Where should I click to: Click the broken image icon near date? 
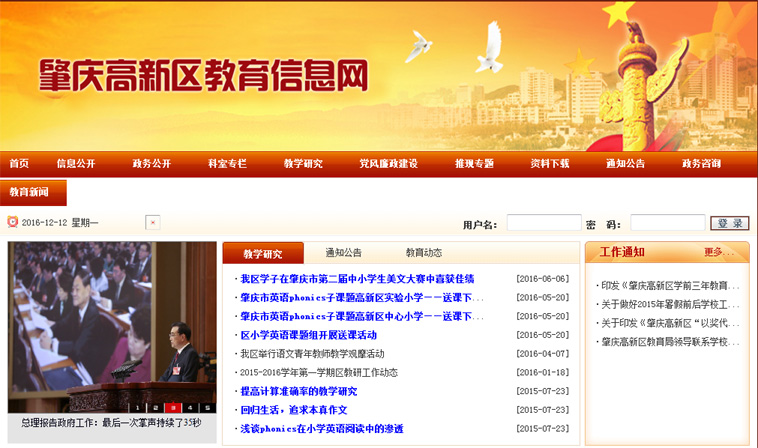(x=152, y=222)
